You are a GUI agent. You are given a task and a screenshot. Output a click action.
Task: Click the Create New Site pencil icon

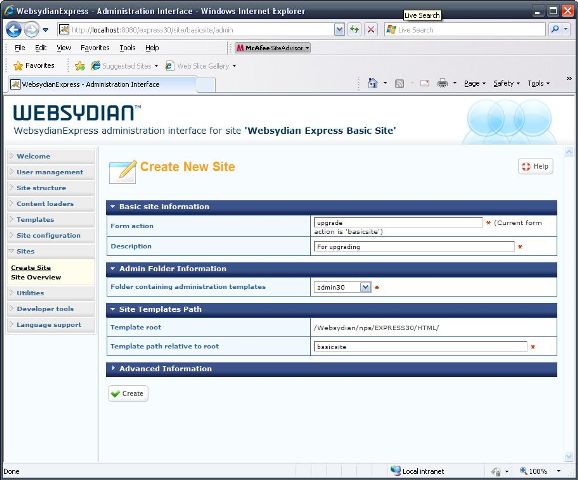tap(123, 172)
